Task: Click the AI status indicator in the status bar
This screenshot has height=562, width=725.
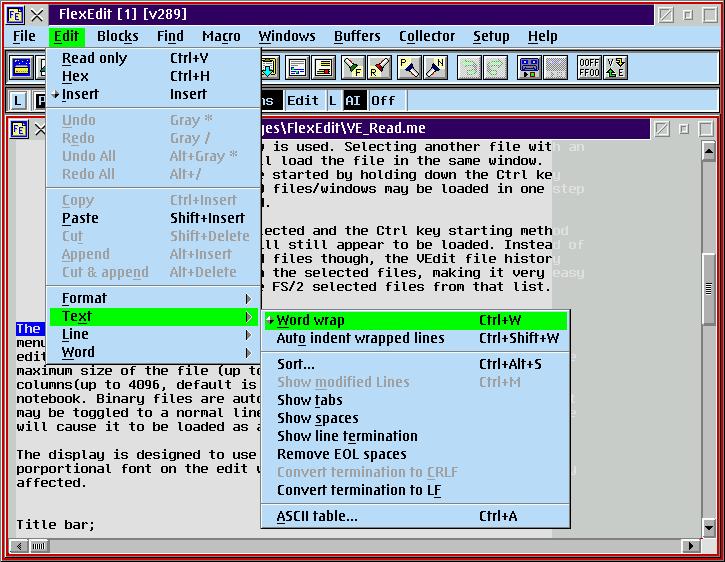Action: tap(354, 101)
